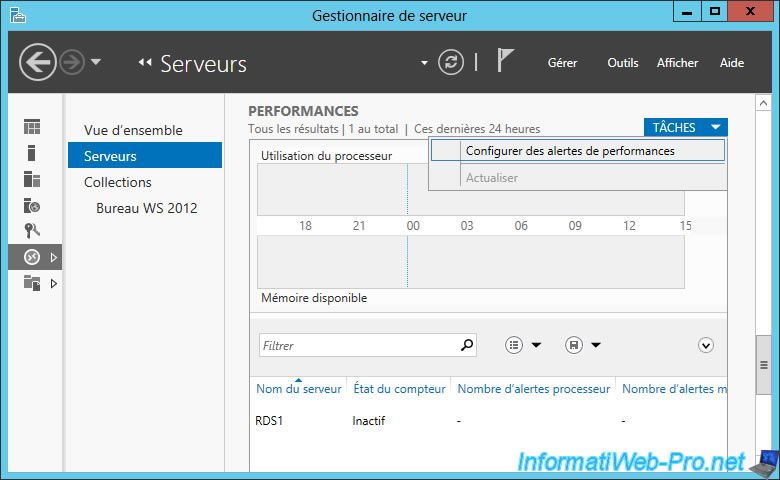
Task: Click the double-chevron before Serveurs title
Action: pyautogui.click(x=145, y=63)
